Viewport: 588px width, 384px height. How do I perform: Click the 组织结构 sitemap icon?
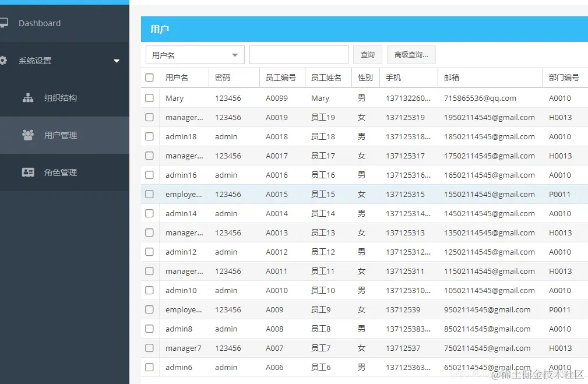coord(28,98)
